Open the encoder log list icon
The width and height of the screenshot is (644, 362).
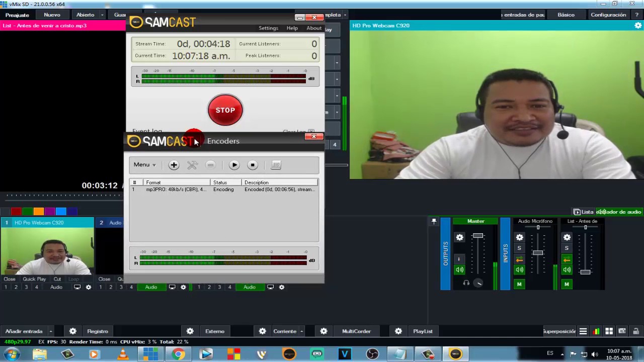(x=276, y=165)
